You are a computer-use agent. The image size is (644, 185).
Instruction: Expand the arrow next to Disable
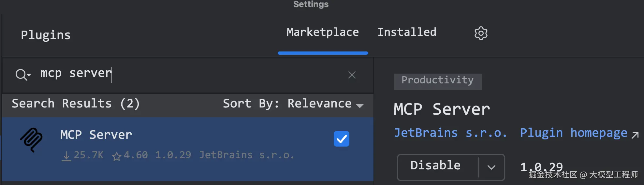tap(491, 167)
